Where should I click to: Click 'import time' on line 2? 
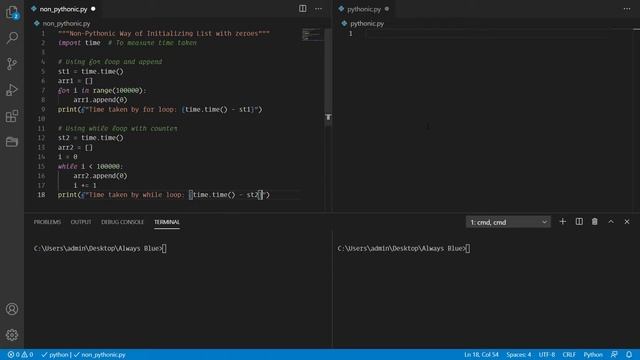[x=79, y=43]
